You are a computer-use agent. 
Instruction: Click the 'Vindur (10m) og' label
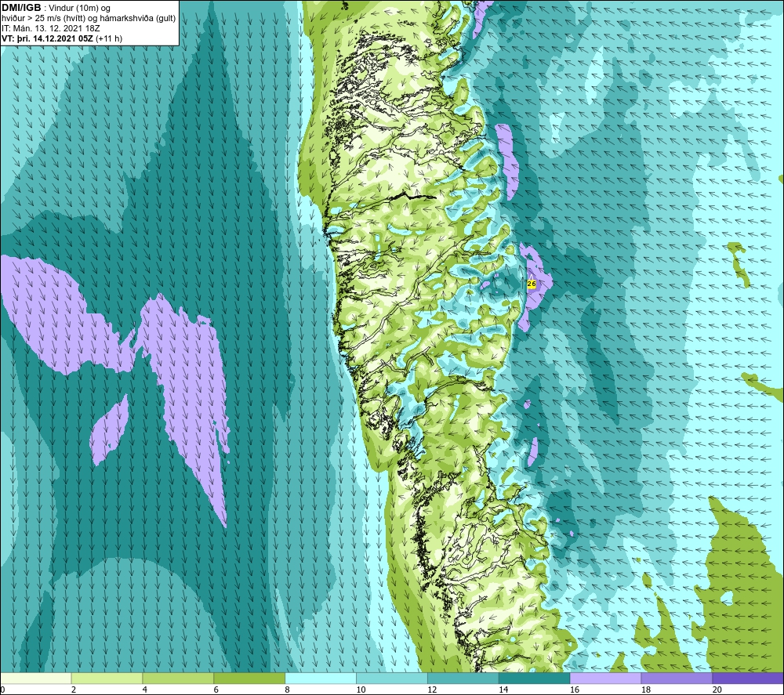point(80,9)
